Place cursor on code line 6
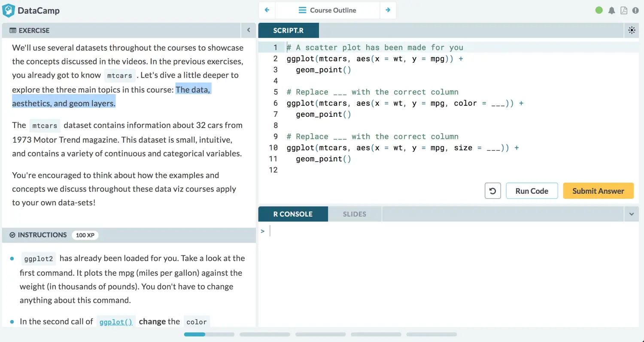 tap(405, 103)
